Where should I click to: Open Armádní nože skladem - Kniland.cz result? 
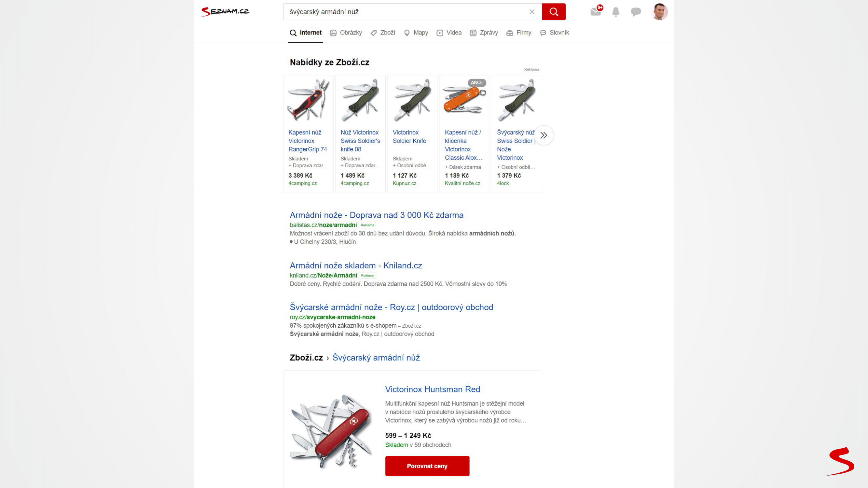click(356, 265)
